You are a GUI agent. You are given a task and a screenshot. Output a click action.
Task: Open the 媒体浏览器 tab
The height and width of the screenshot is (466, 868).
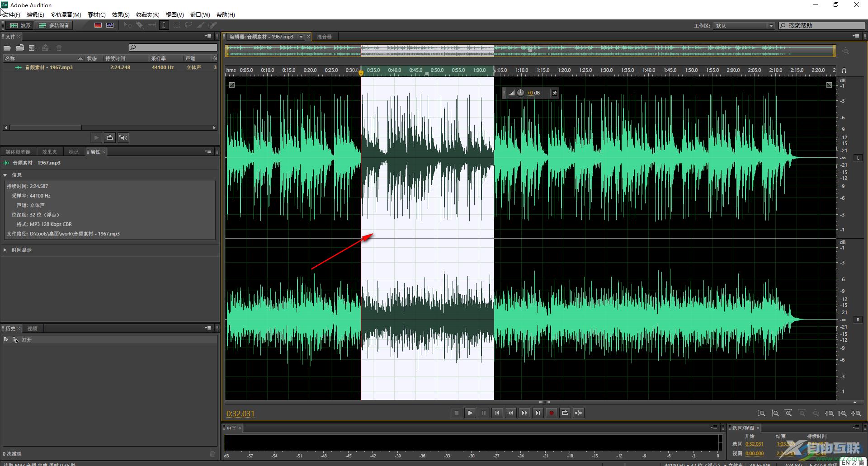pyautogui.click(x=18, y=152)
